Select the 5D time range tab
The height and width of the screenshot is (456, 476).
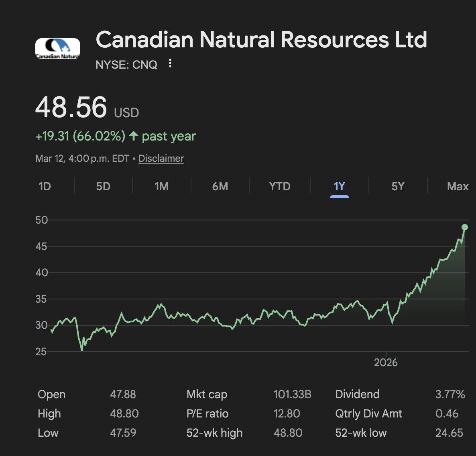(x=103, y=186)
